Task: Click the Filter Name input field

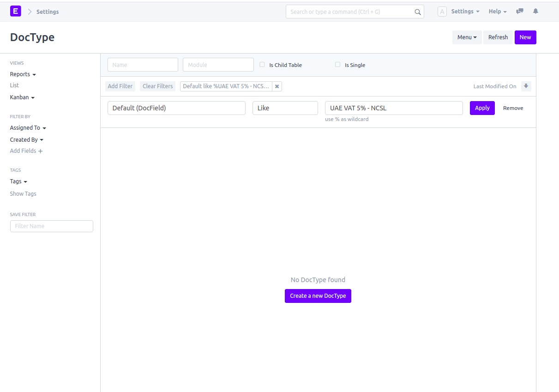Action: 51,226
